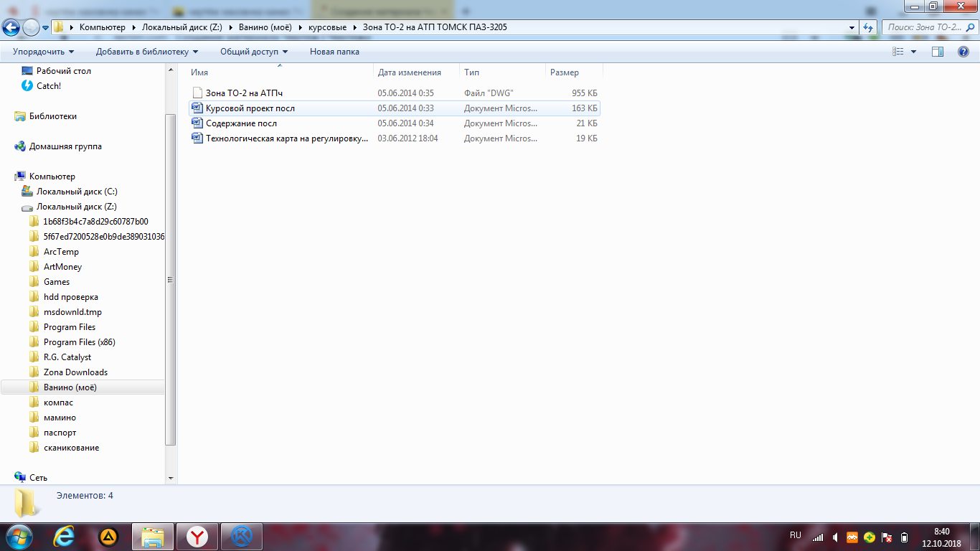Launch Yandex Browser from taskbar
The height and width of the screenshot is (551, 980).
coord(197,536)
